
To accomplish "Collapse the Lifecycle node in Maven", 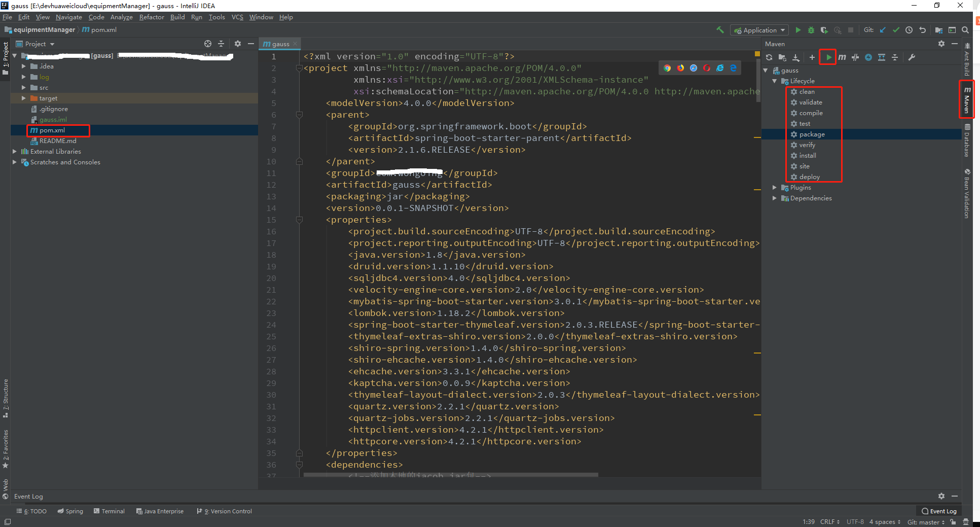I will tap(775, 81).
